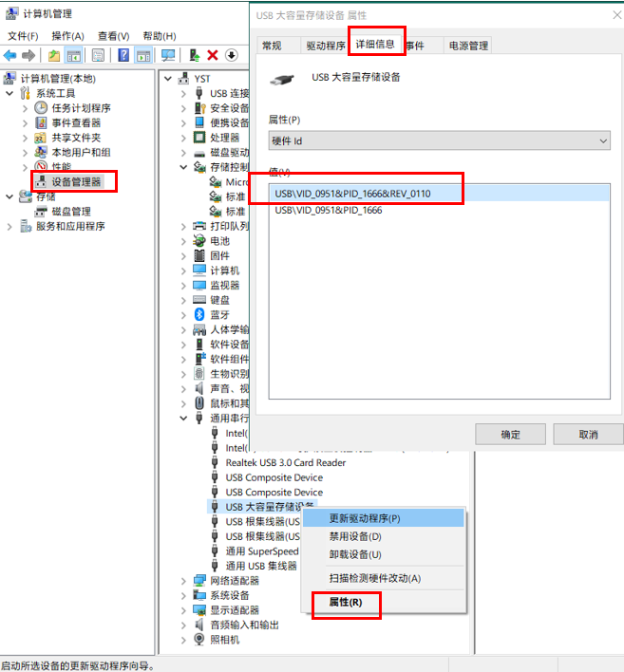
Task: Click the blue Help question-mark toolbar icon
Action: (x=123, y=56)
